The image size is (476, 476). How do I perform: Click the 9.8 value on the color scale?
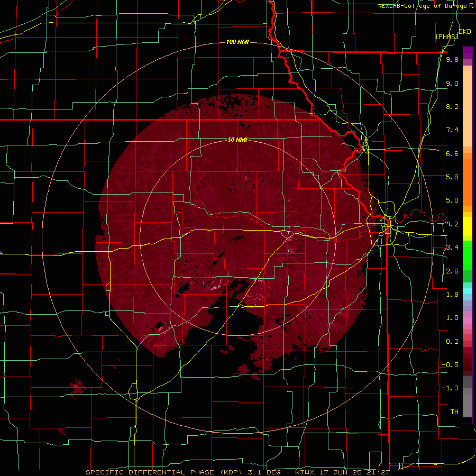tap(452, 59)
